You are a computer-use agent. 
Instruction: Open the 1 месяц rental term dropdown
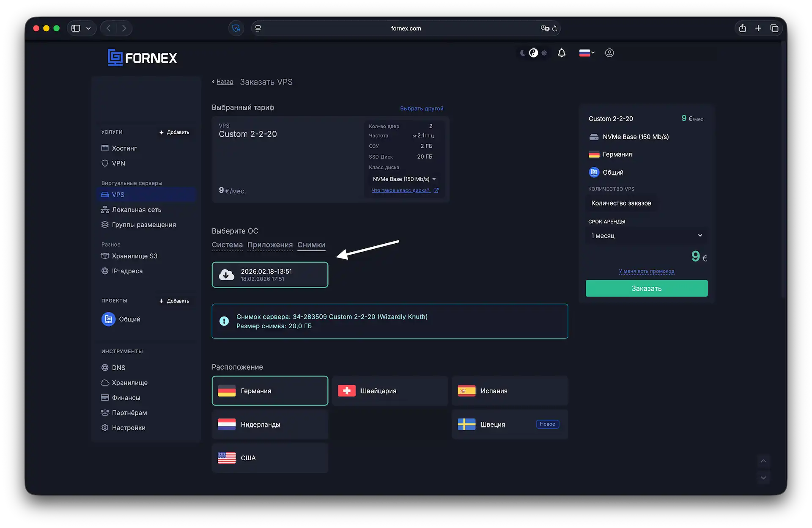click(646, 236)
